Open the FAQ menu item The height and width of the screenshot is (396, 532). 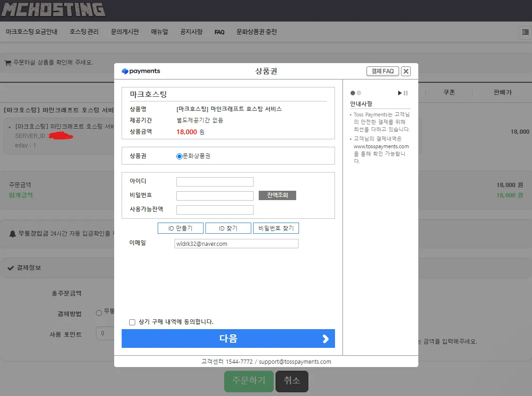219,32
